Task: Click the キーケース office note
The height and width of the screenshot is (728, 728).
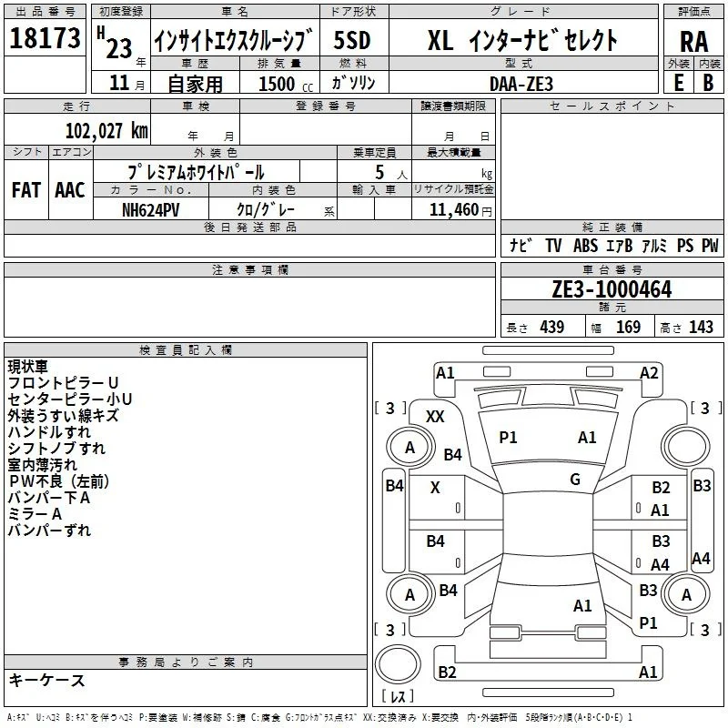Action: point(47,680)
